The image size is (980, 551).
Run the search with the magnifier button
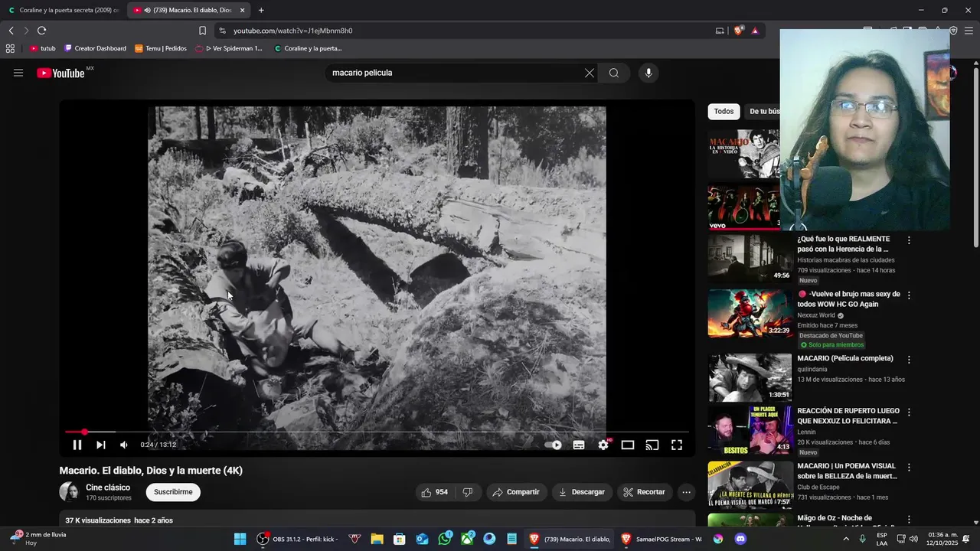point(614,73)
